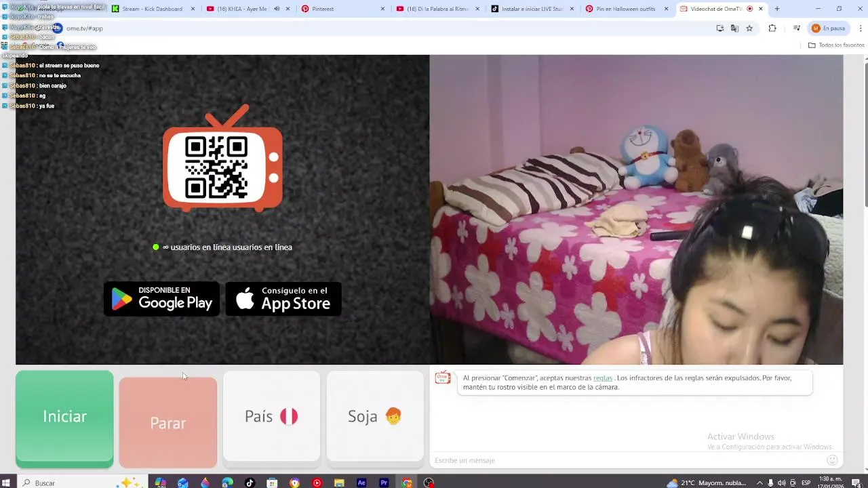The width and height of the screenshot is (868, 488).
Task: Switch to Pin en Halloween outfits tab
Action: click(x=626, y=9)
